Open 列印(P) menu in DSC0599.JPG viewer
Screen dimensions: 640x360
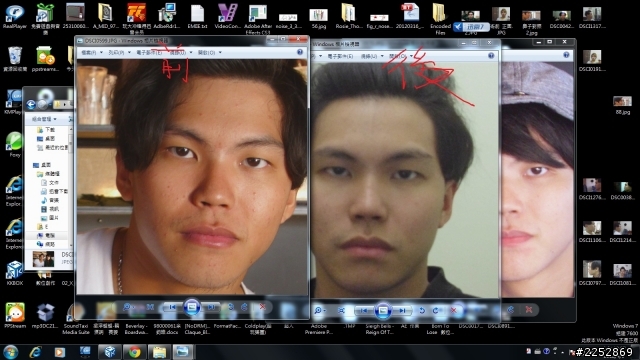(x=116, y=53)
